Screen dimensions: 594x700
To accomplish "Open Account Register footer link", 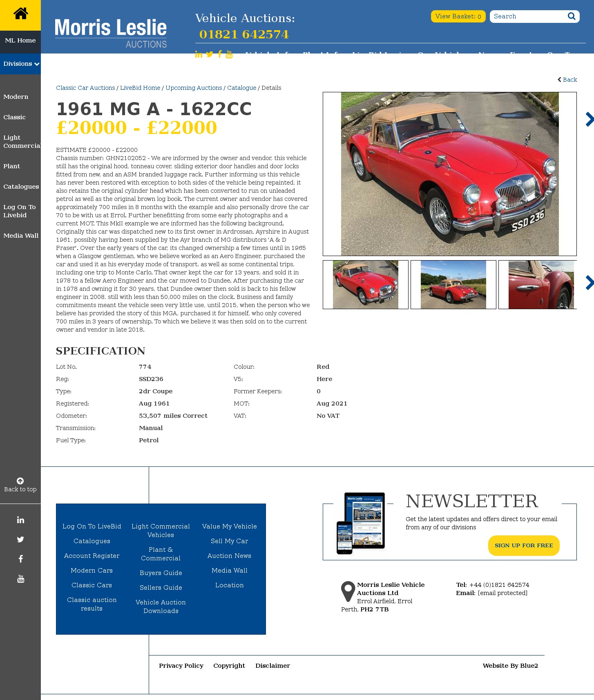I will coord(92,556).
